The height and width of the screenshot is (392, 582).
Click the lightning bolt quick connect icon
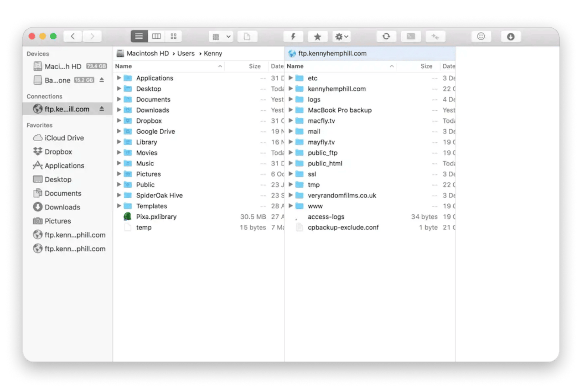(x=293, y=37)
